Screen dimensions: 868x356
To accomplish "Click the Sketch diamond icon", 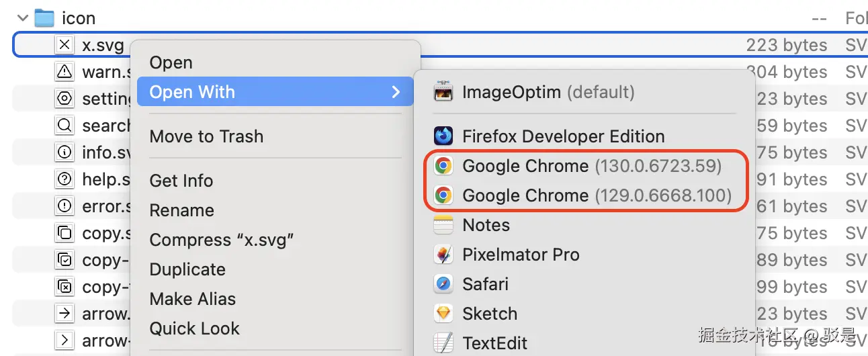I will 443,314.
